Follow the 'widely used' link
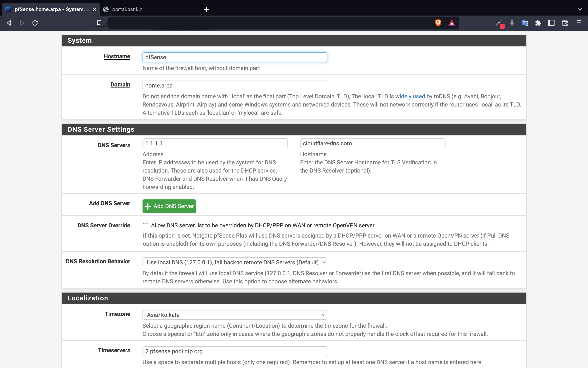 click(410, 96)
